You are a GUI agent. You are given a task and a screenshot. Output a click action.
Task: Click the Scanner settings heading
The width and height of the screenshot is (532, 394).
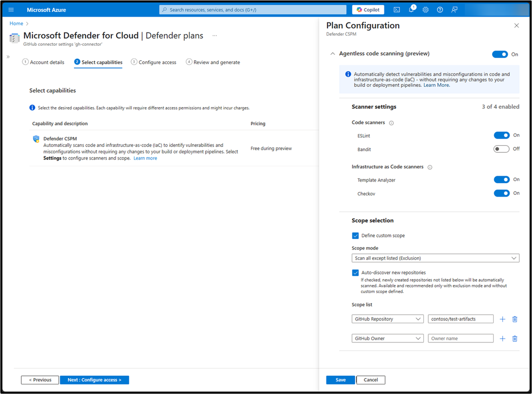(x=374, y=106)
